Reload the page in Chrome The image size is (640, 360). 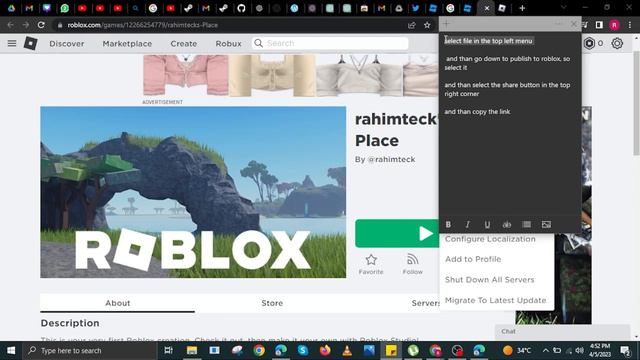point(41,25)
